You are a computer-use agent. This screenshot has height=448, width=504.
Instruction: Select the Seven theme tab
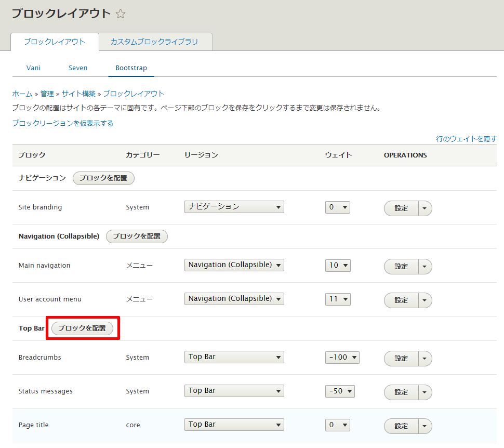click(78, 68)
